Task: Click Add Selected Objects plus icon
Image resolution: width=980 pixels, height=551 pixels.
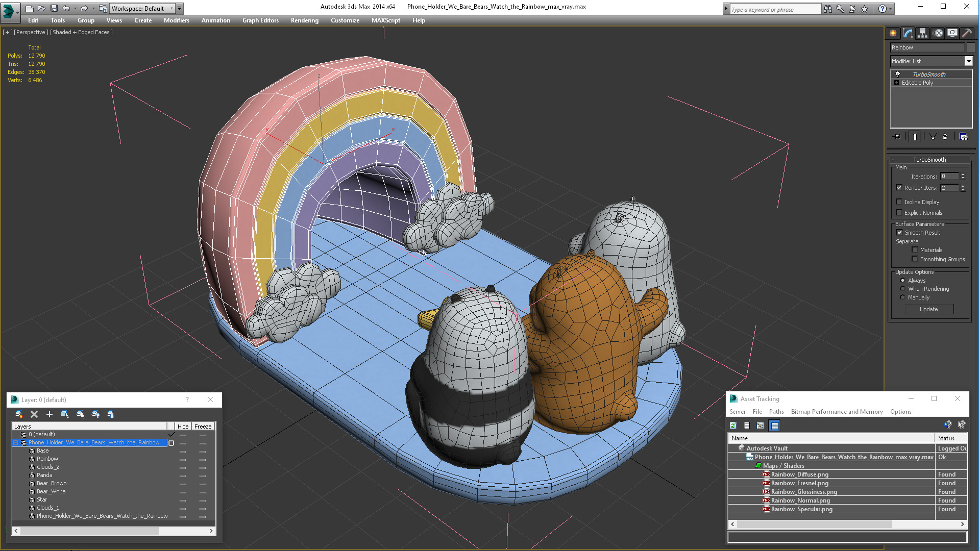Action: coord(50,414)
